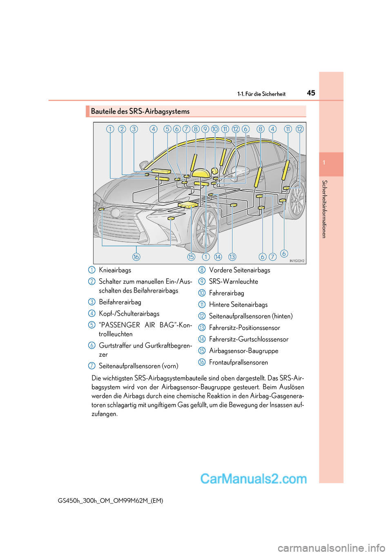
Task: Click the SRS airbag system car diagram
Action: [x=200, y=193]
